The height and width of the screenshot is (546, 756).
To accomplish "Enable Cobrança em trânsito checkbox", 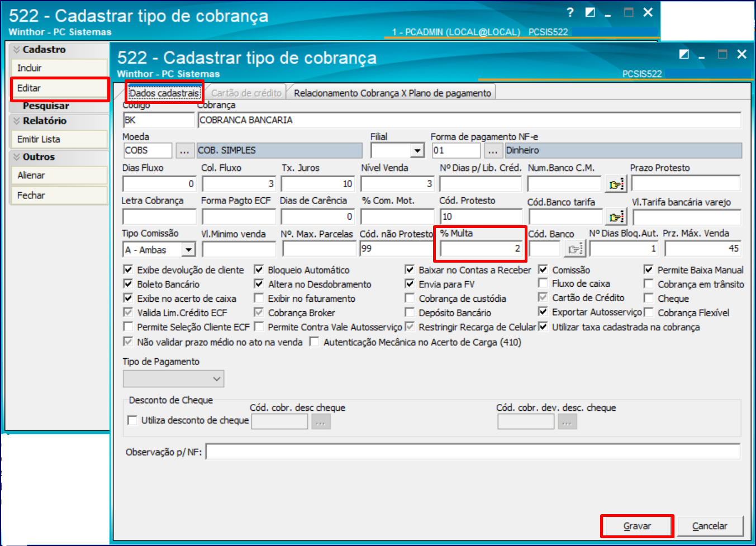I will click(648, 284).
